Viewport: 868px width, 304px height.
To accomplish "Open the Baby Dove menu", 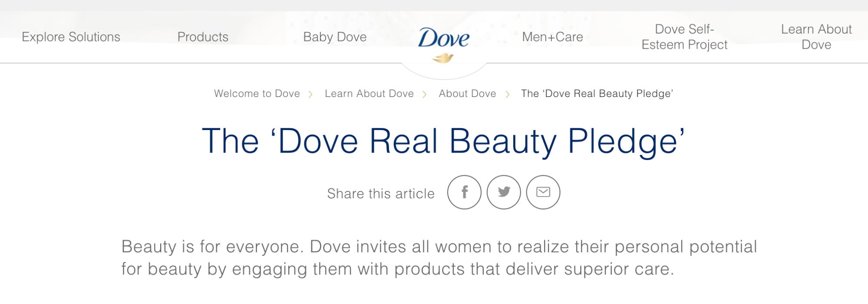I will 335,37.
